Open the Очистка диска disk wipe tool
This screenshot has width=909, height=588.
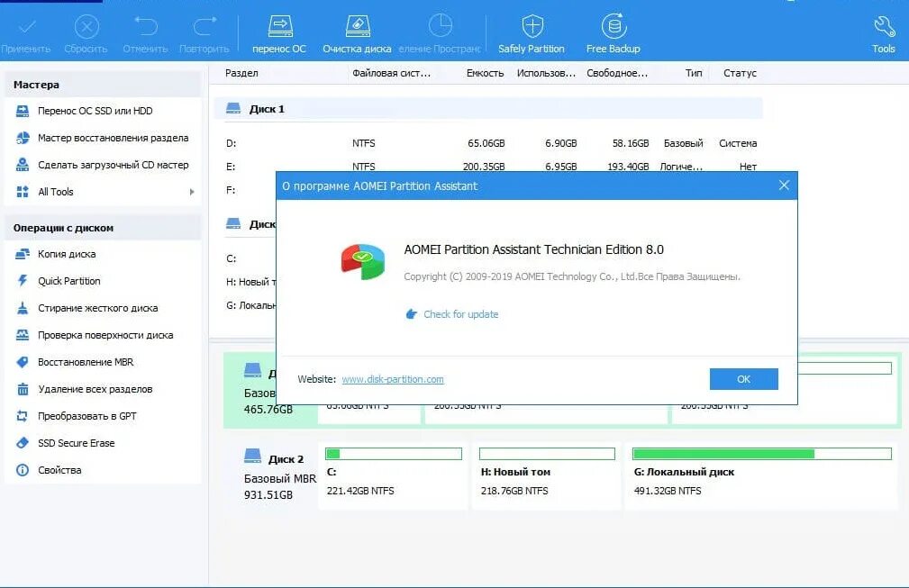pos(357,33)
